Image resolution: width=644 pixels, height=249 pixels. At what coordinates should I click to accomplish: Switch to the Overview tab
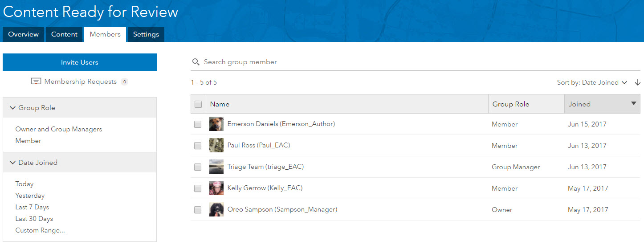click(23, 34)
